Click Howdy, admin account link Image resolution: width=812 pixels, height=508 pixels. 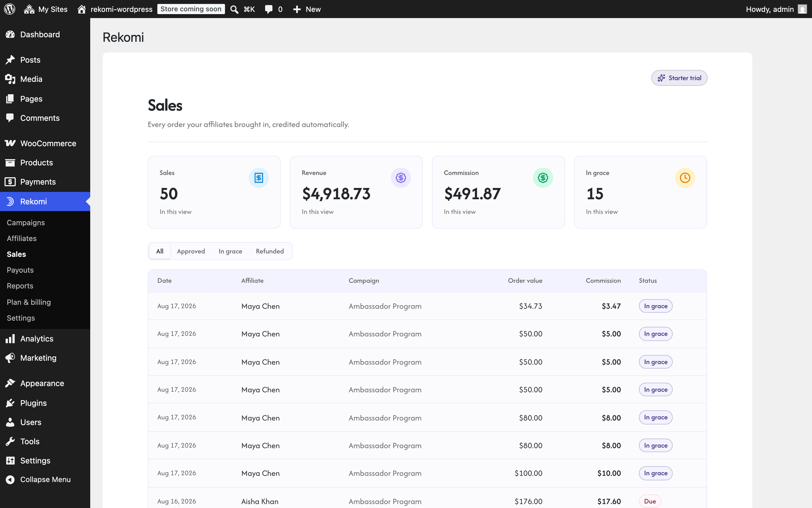point(770,9)
